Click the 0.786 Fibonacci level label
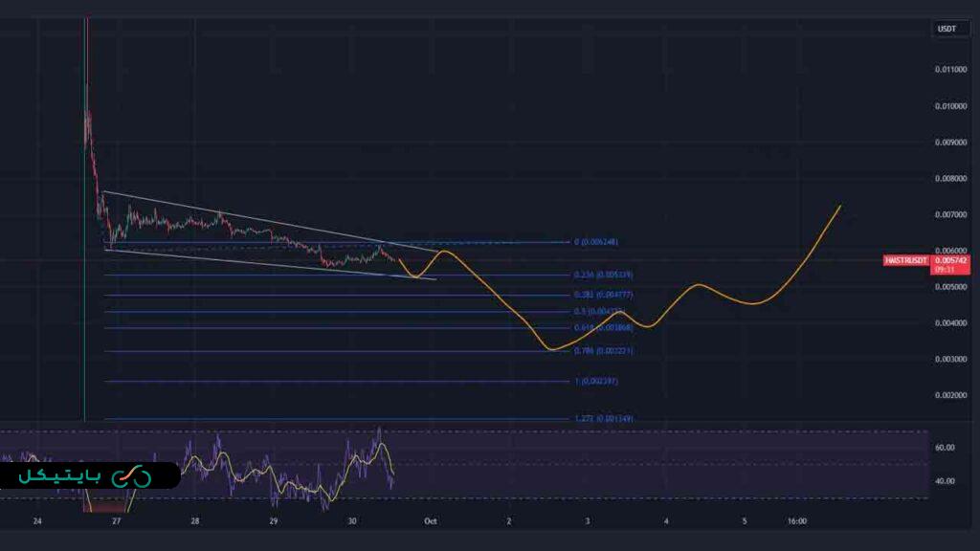Image resolution: width=980 pixels, height=551 pixels. coord(603,351)
